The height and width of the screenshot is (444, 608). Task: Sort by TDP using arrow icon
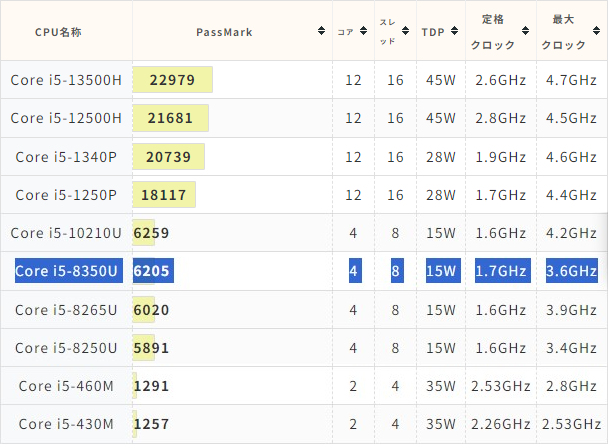(x=454, y=31)
